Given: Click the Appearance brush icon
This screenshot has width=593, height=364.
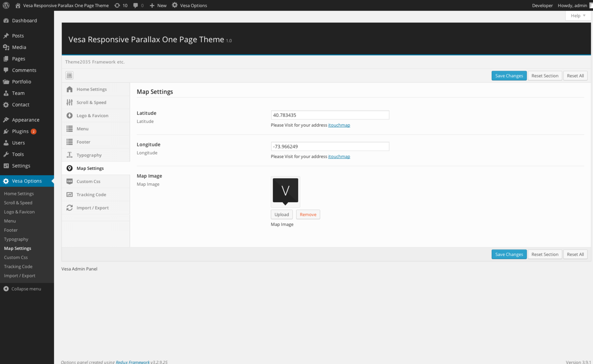Looking at the screenshot, I should [6, 120].
